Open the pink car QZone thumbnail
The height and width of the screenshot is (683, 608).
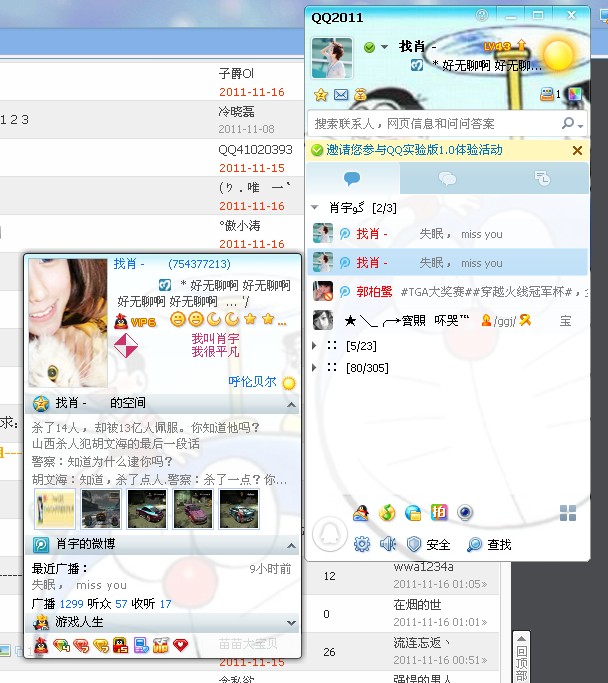(193, 509)
